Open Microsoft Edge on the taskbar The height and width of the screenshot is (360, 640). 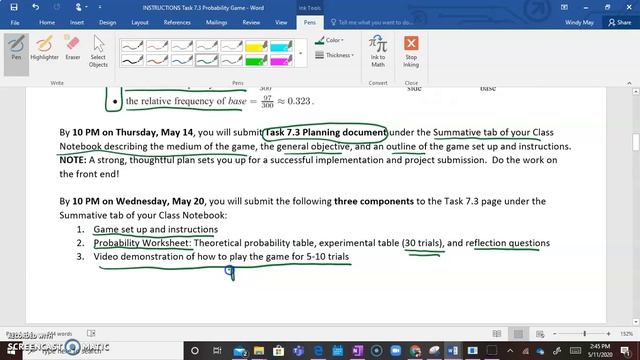click(318, 351)
